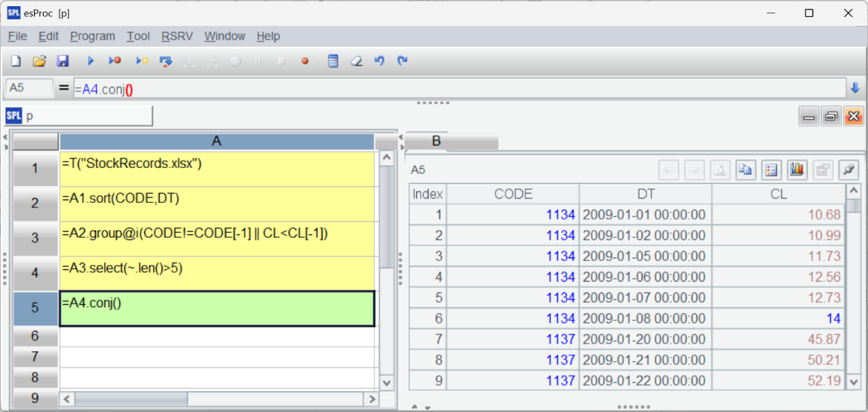This screenshot has width=868, height=412.
Task: Open the File menu
Action: click(x=17, y=36)
